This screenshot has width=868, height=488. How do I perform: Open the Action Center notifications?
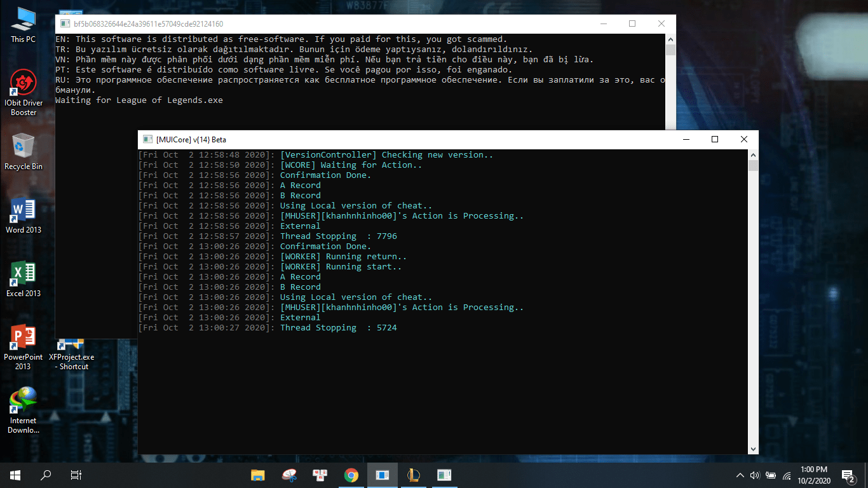[848, 475]
